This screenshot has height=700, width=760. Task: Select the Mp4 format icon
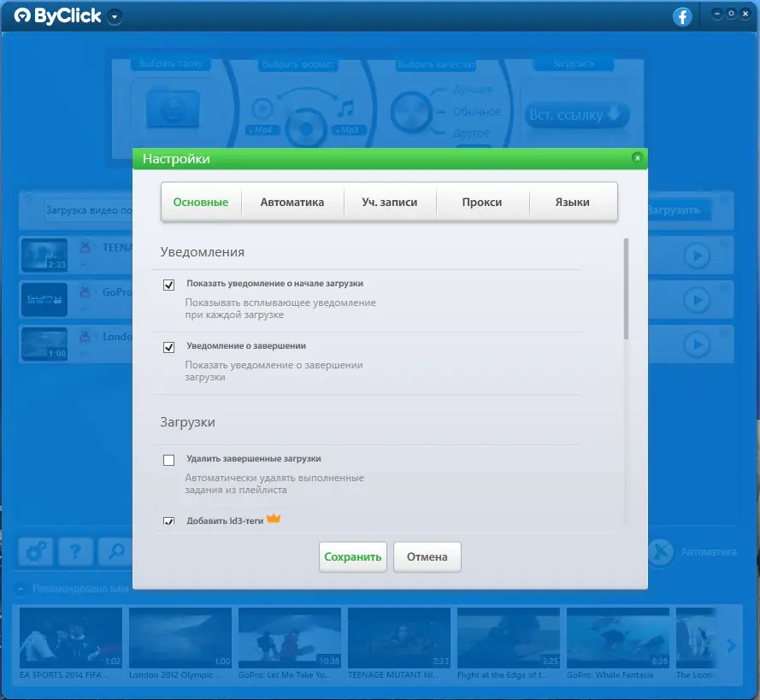[262, 108]
